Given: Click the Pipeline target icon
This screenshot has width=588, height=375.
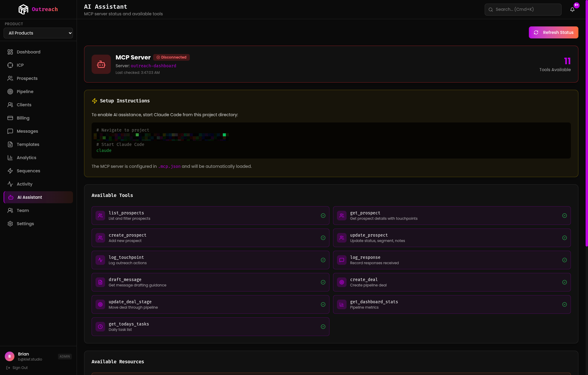Looking at the screenshot, I should (10, 91).
